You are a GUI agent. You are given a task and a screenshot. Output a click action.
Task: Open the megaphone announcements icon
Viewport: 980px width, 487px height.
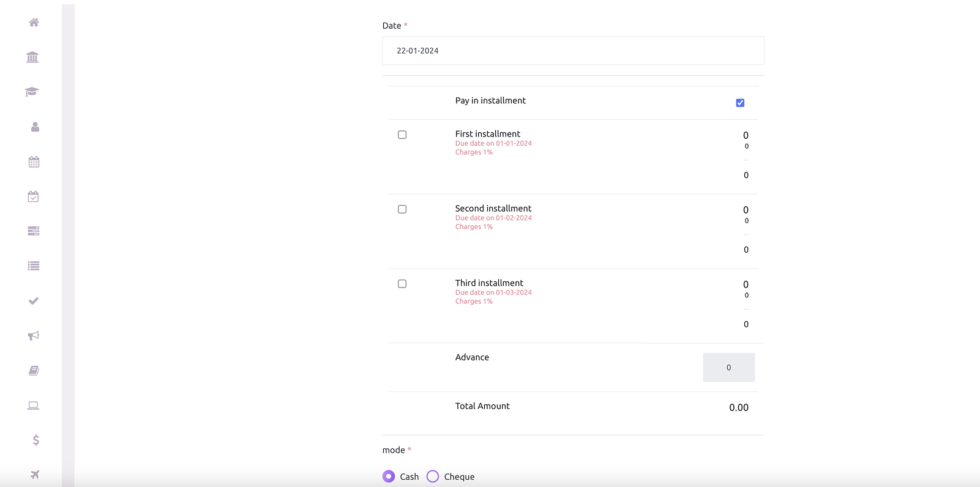(34, 335)
